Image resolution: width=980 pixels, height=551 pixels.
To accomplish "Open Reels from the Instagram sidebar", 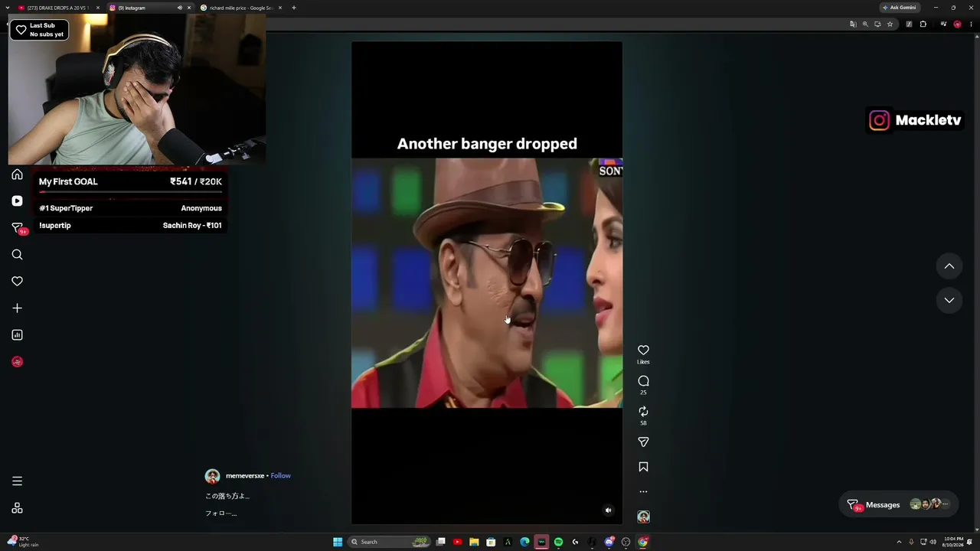I will click(x=17, y=201).
